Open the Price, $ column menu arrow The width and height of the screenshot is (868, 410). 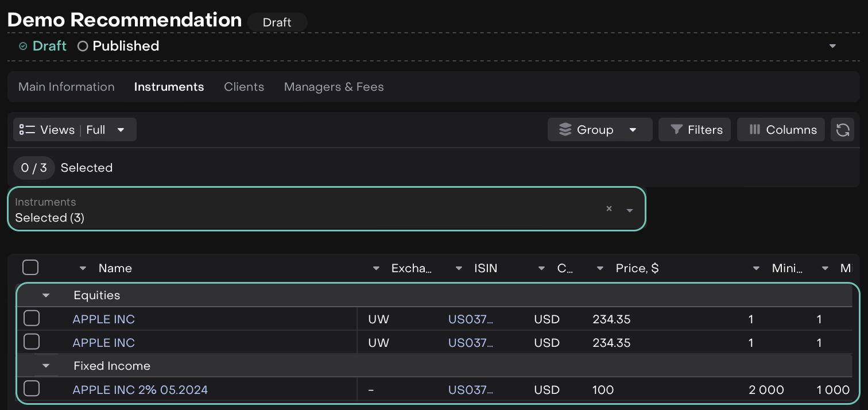tap(600, 268)
